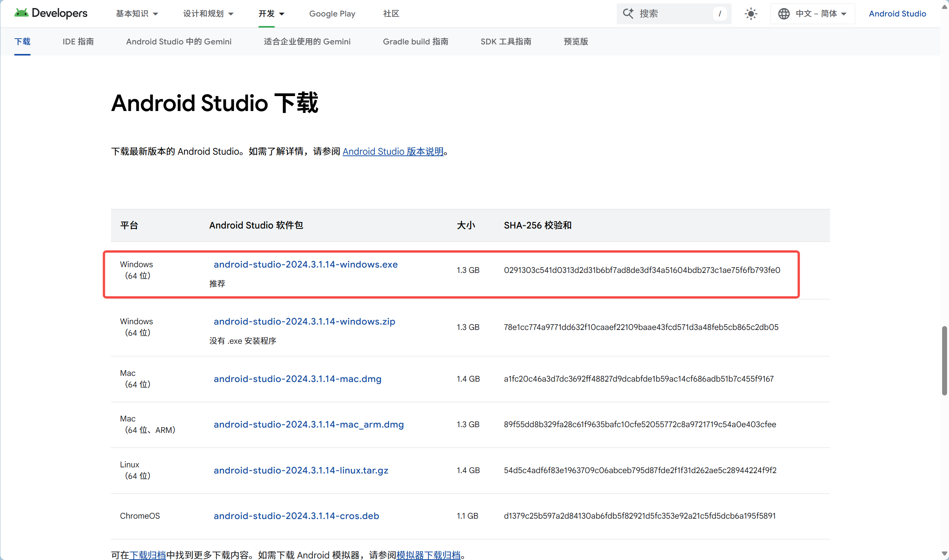949x560 pixels.
Task: Click the Android Developers logo
Action: coord(51,13)
